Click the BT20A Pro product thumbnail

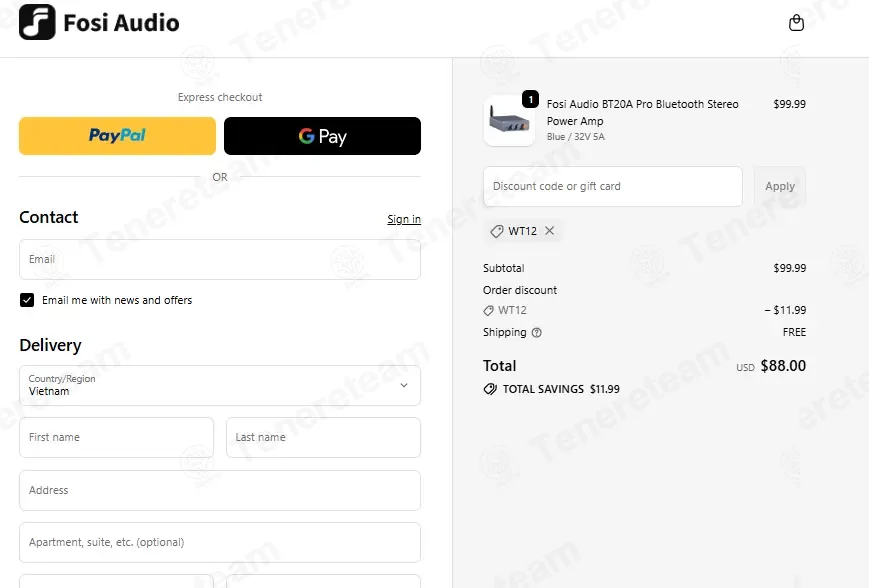pos(509,120)
